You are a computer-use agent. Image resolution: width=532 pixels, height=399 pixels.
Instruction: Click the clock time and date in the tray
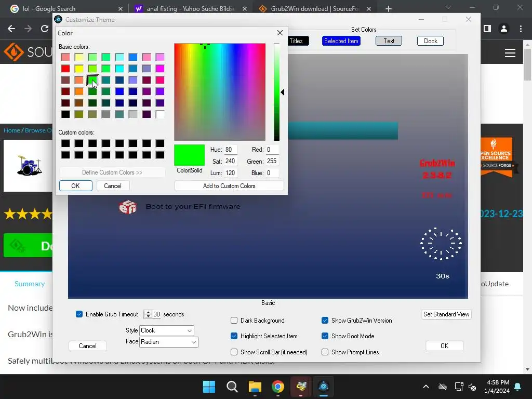(x=497, y=387)
